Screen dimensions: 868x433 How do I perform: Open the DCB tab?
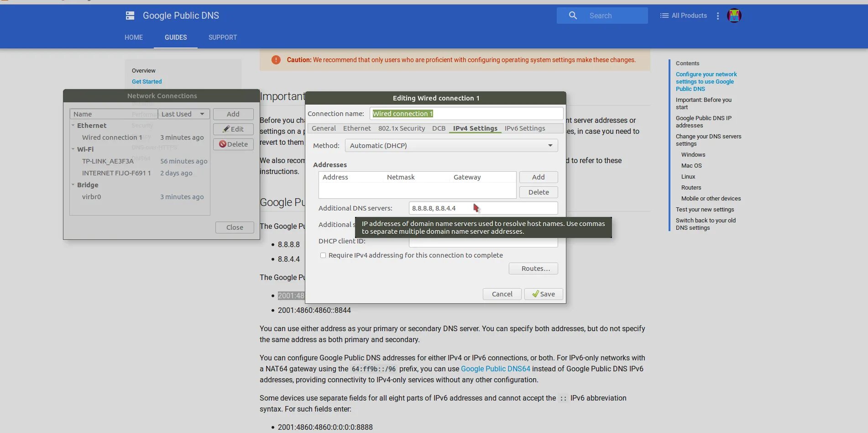(439, 128)
